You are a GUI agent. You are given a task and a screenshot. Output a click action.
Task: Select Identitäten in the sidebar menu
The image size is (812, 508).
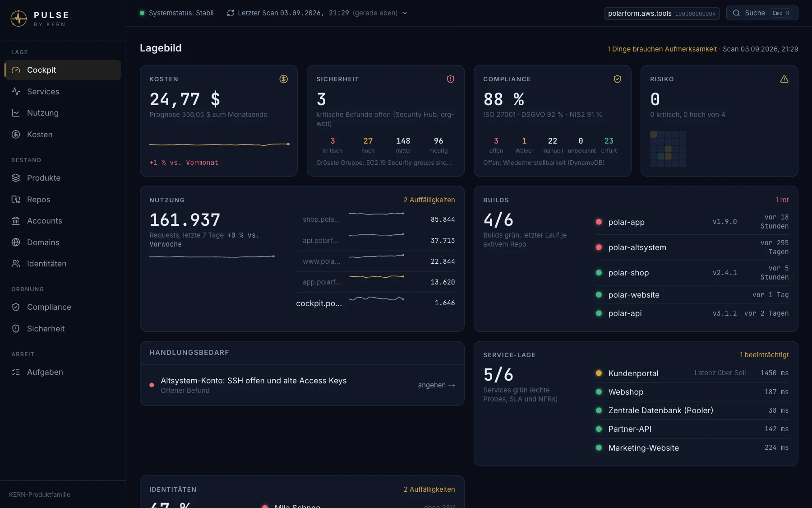(x=63, y=264)
